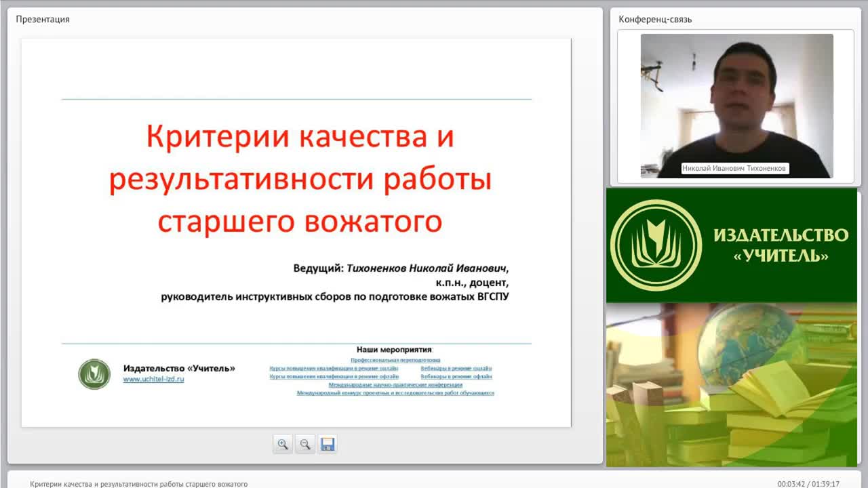The image size is (868, 488).
Task: Open Курсы повышения квалификации в режиме онлайн link
Action: click(x=334, y=368)
